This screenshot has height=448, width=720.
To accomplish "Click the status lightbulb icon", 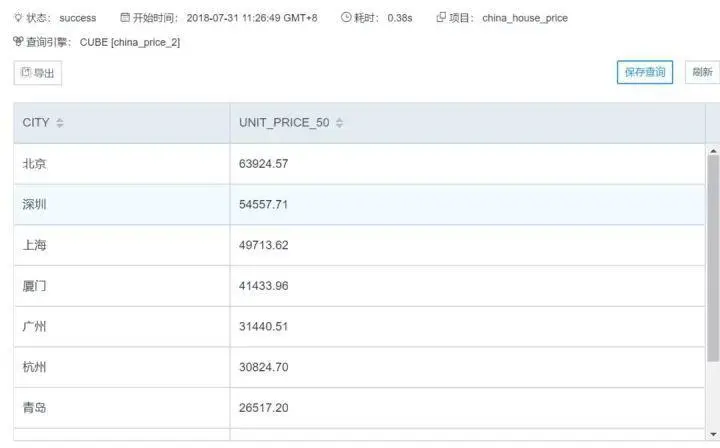I will (18, 17).
